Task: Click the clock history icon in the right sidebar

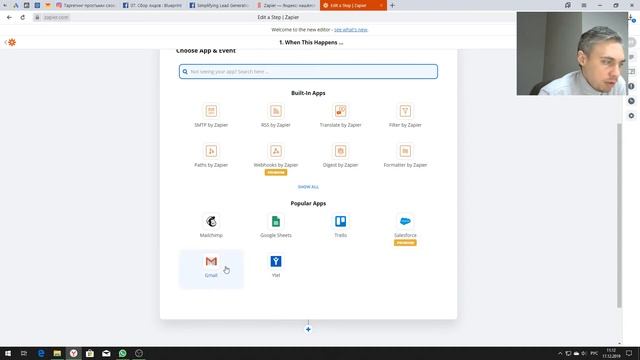Action: coord(631,101)
